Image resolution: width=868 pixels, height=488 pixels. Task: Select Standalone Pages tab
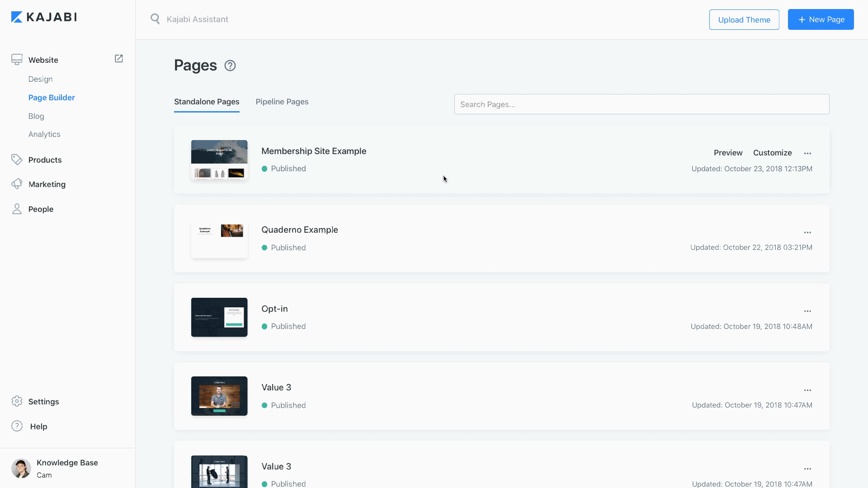(x=207, y=102)
